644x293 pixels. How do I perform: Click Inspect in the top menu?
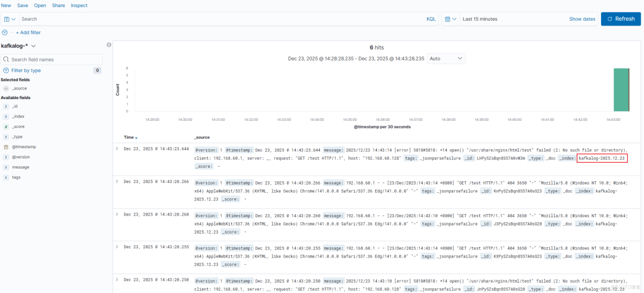79,5
